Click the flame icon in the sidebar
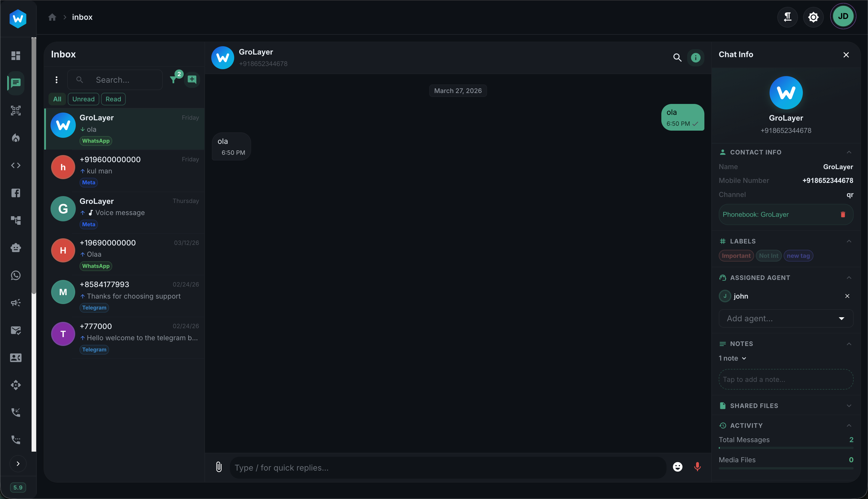 [x=16, y=138]
